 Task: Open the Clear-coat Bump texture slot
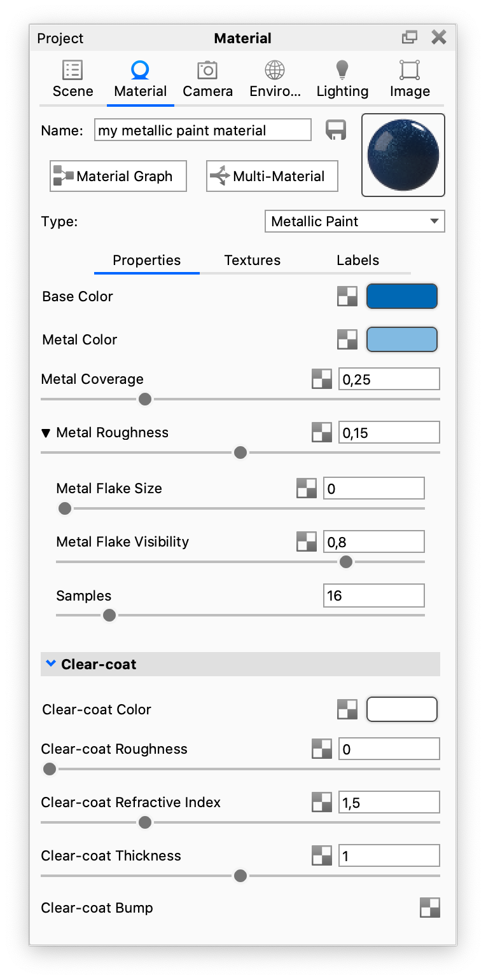tap(429, 908)
